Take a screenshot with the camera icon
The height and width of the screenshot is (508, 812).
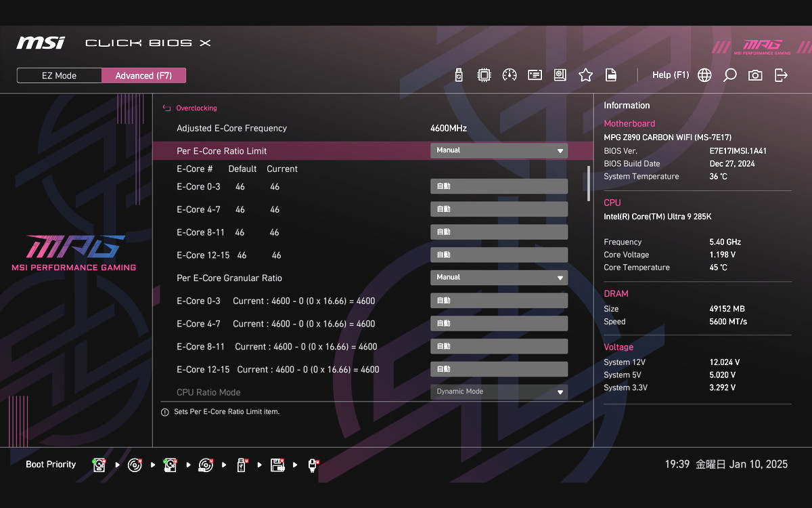755,75
